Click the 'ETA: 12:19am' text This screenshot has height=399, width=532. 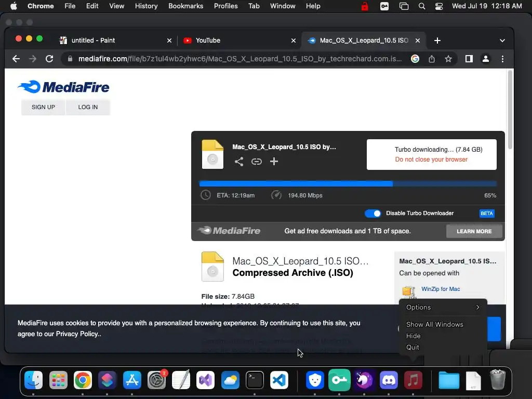(x=235, y=195)
